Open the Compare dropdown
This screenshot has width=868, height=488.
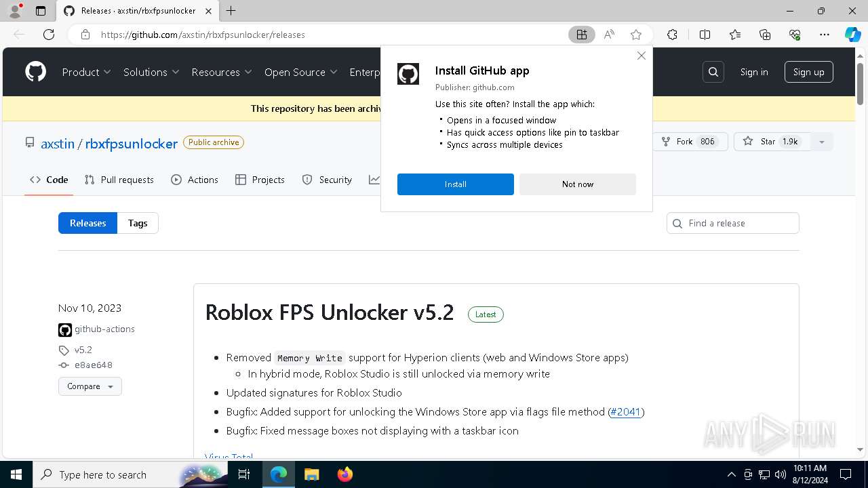[90, 386]
